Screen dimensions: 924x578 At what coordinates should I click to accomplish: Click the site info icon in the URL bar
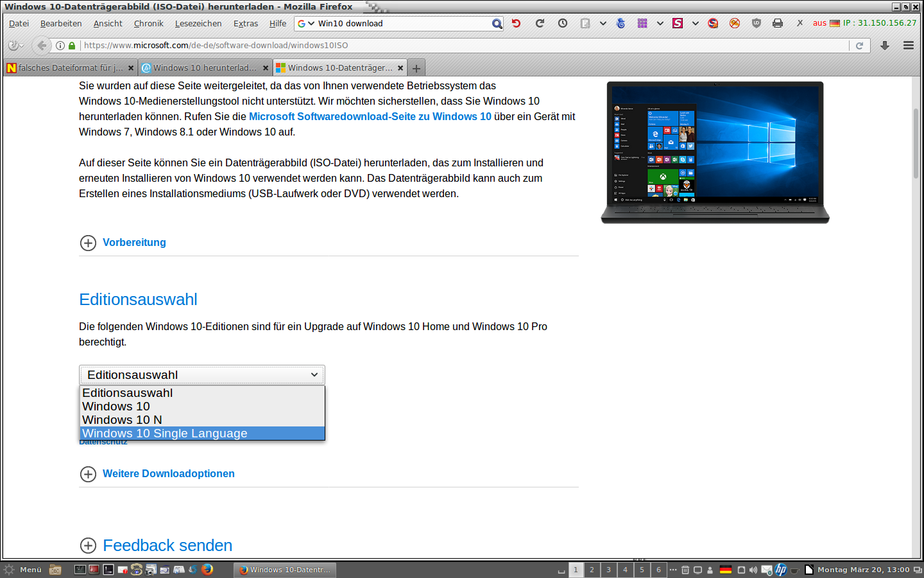pyautogui.click(x=60, y=46)
